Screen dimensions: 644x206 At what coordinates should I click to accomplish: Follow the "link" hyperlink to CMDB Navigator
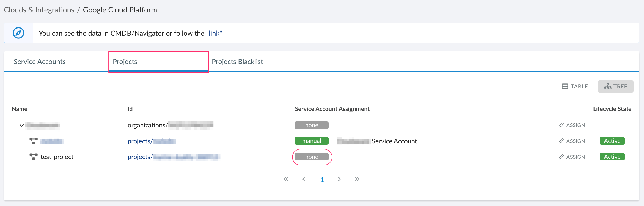point(214,33)
